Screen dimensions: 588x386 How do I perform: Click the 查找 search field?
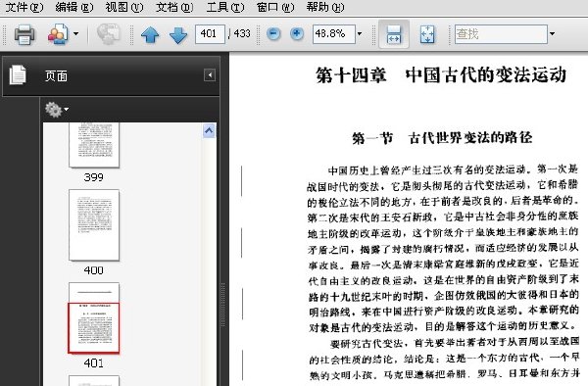click(x=501, y=34)
